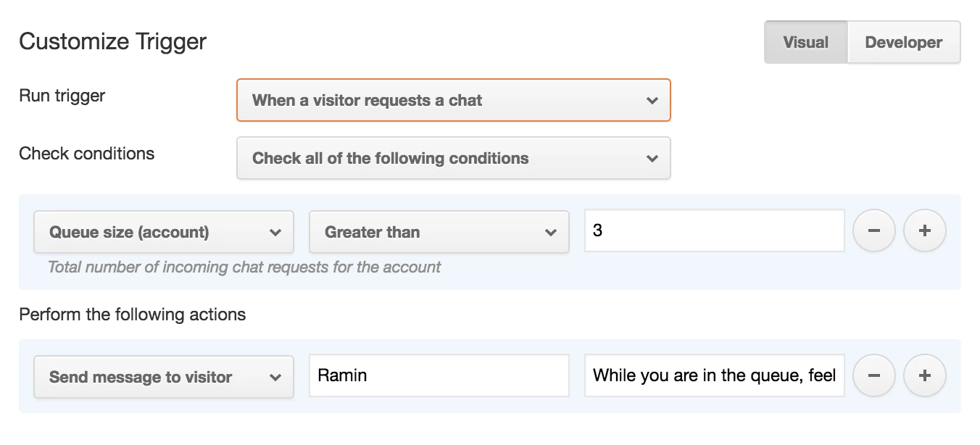Expand the Check all conditions dropdown
Screen dimensions: 980x445
tap(453, 158)
